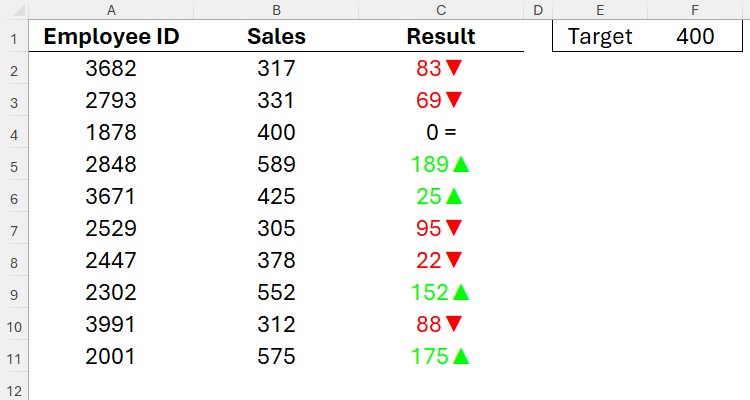
Task: Select the green up result 25
Action: 440,197
